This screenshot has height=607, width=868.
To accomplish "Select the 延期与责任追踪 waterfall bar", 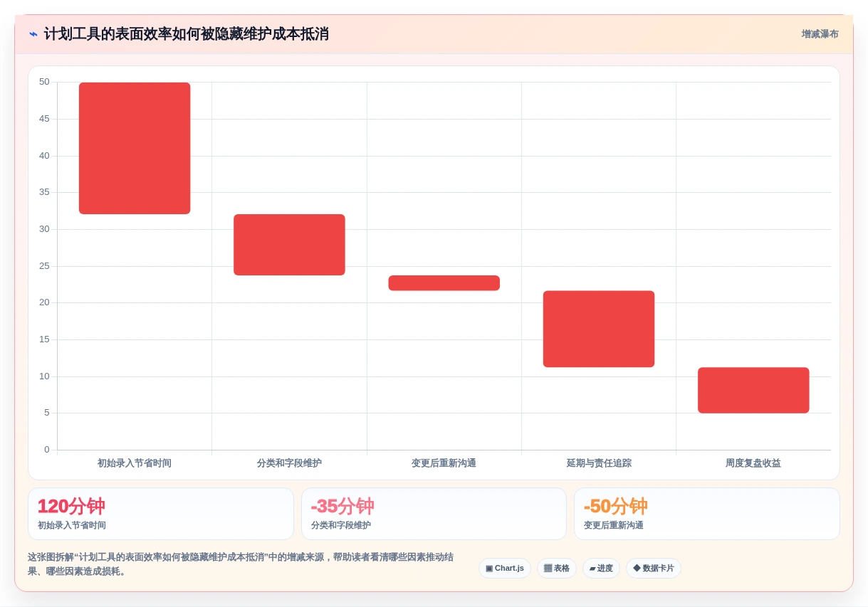I will 599,329.
